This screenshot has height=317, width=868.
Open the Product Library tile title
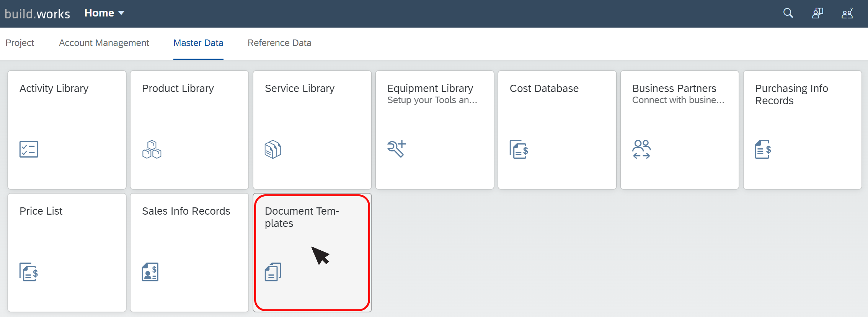click(x=178, y=89)
